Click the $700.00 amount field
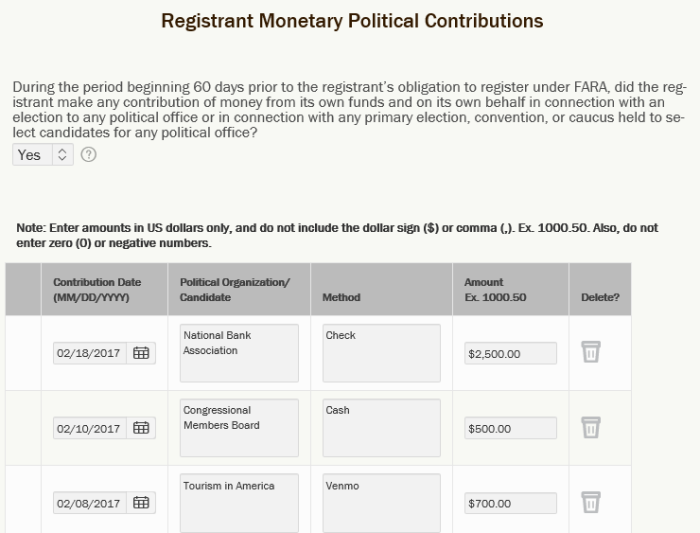Screen dimensions: 700x533 510,503
